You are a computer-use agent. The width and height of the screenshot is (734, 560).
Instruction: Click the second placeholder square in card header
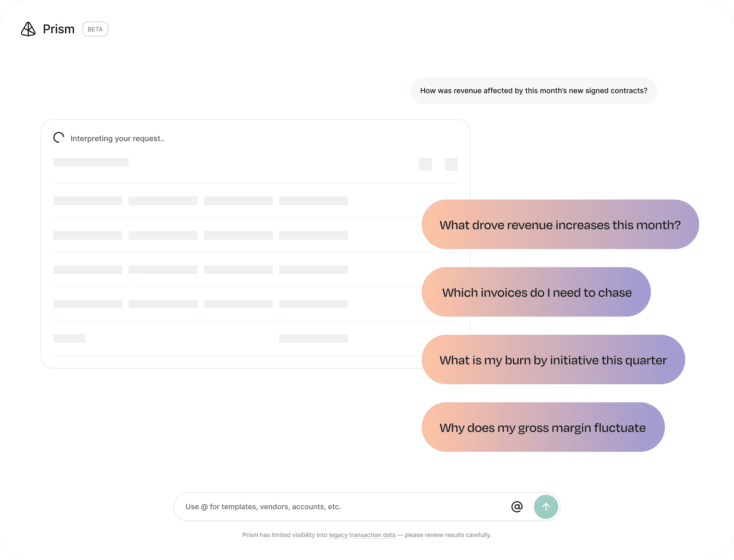point(451,164)
